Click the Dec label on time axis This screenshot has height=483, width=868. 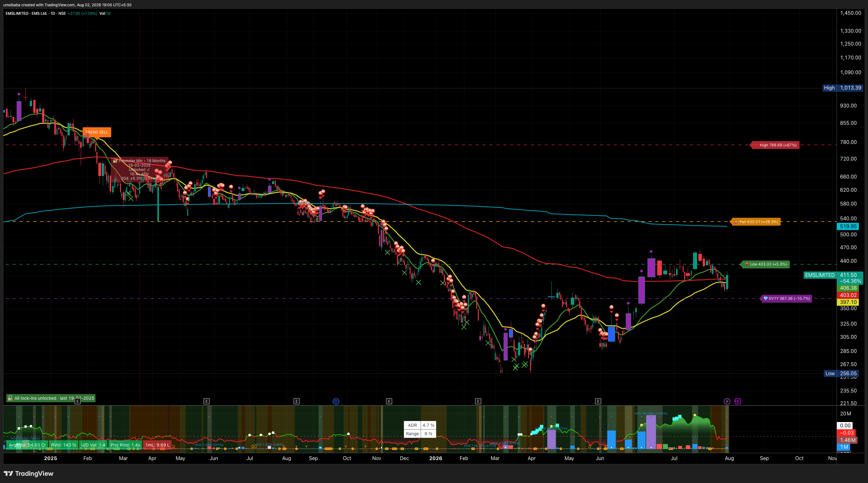(404, 458)
